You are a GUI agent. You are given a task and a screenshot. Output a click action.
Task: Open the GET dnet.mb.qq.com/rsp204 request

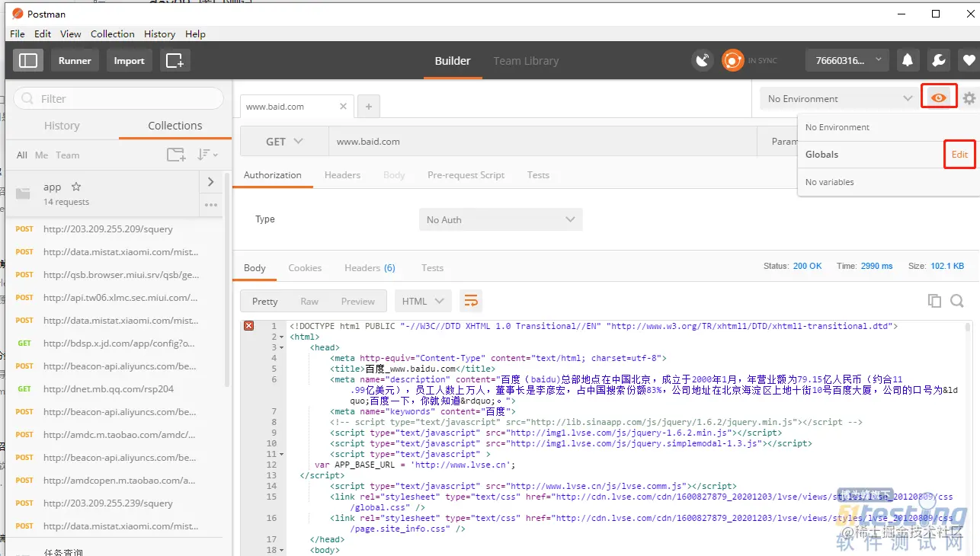[x=114, y=388]
